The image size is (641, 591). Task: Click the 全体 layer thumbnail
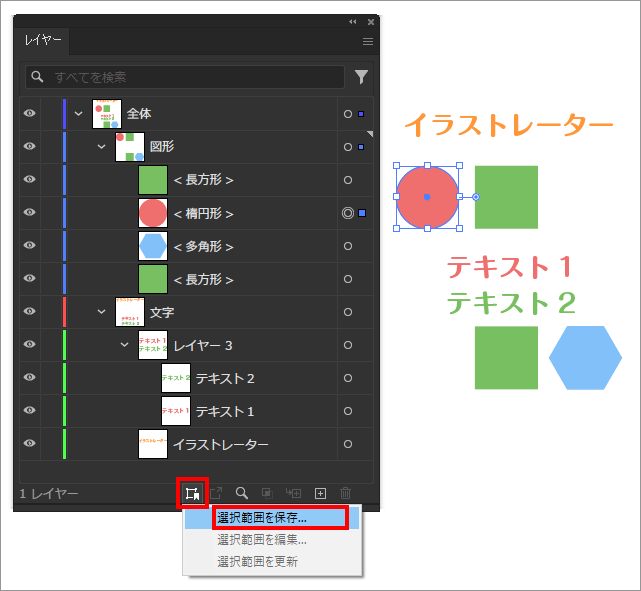point(107,114)
